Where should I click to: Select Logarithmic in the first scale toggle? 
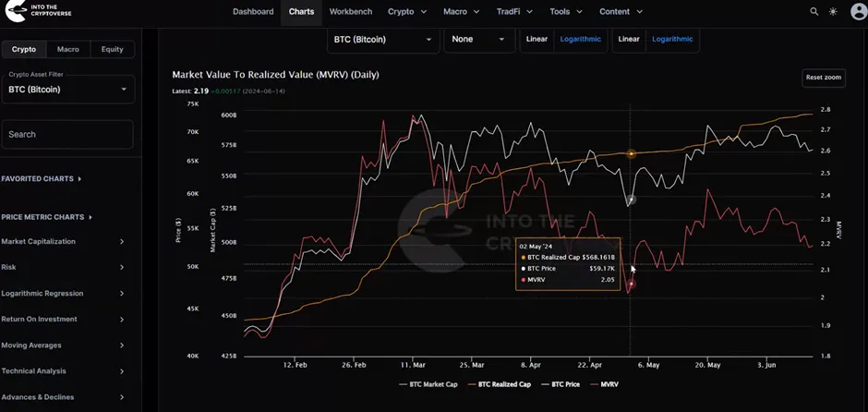tap(580, 40)
